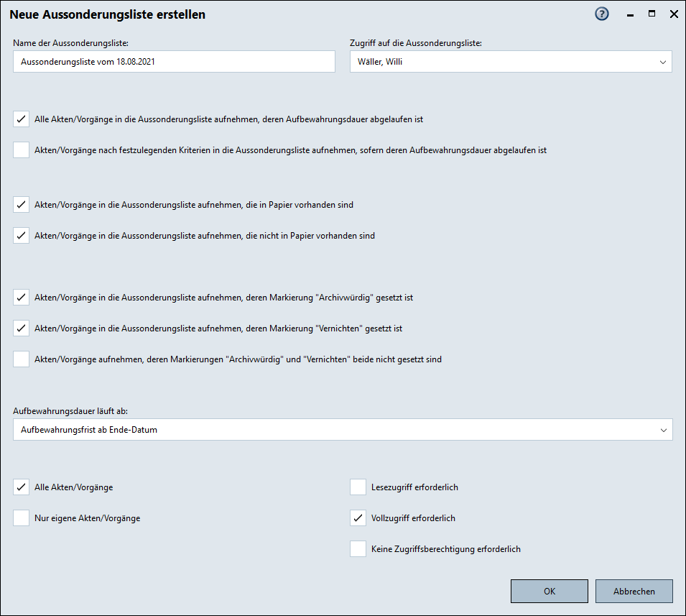Toggle Alle Akten/Vorgänge checkbox
The height and width of the screenshot is (616, 686).
click(22, 487)
